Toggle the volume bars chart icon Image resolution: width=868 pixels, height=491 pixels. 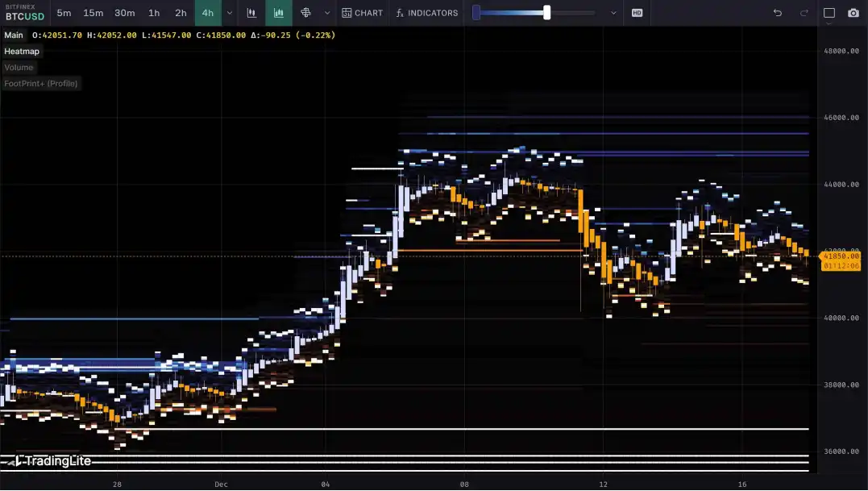point(279,13)
